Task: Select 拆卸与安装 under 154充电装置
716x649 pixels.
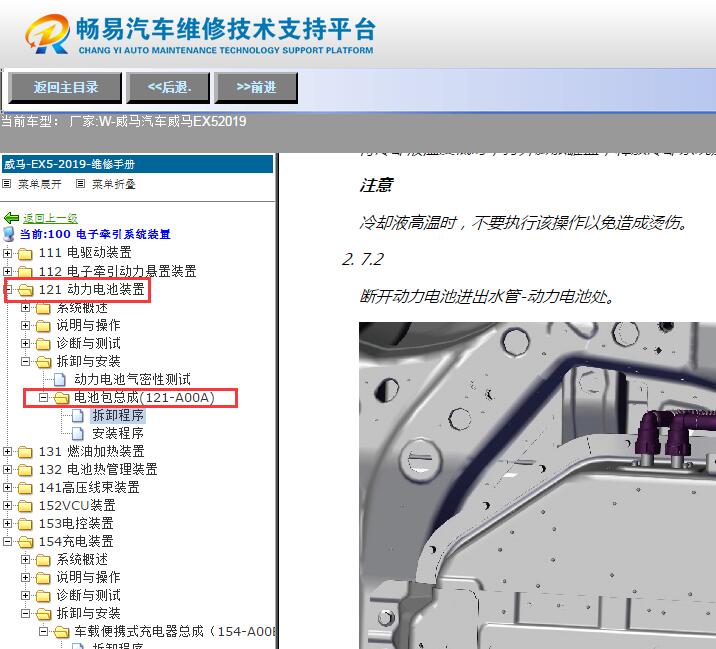Action: tap(89, 613)
